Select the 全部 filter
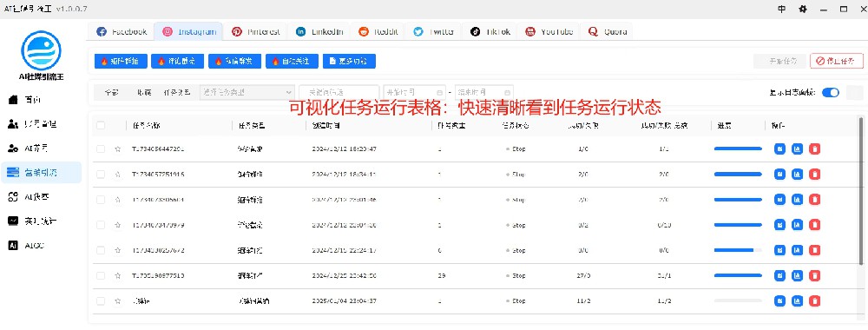Image resolution: width=868 pixels, height=330 pixels. 111,93
